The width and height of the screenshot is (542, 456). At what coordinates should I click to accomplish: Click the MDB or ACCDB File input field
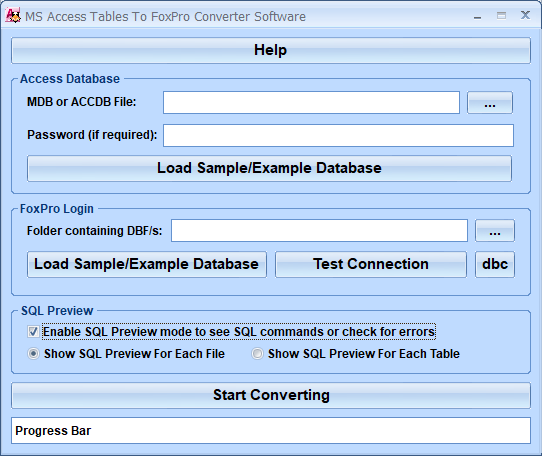(311, 102)
